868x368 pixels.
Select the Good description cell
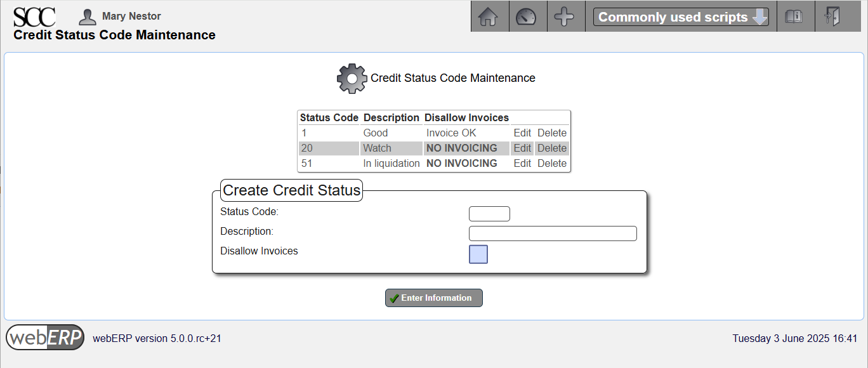pyautogui.click(x=391, y=133)
